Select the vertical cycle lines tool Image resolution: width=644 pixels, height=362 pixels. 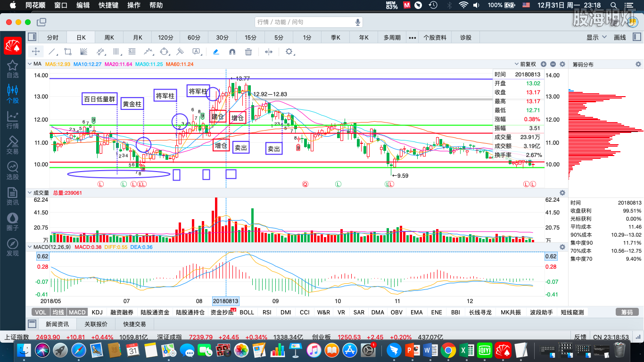coord(116,52)
